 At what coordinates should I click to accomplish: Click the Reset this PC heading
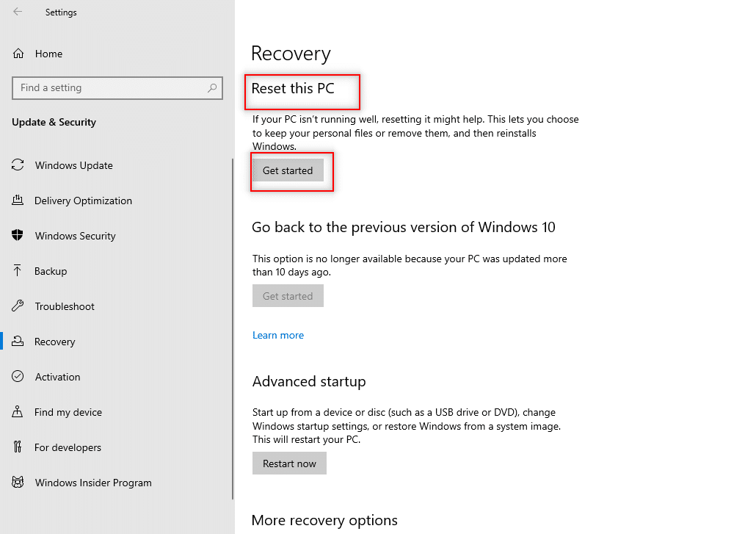click(293, 88)
